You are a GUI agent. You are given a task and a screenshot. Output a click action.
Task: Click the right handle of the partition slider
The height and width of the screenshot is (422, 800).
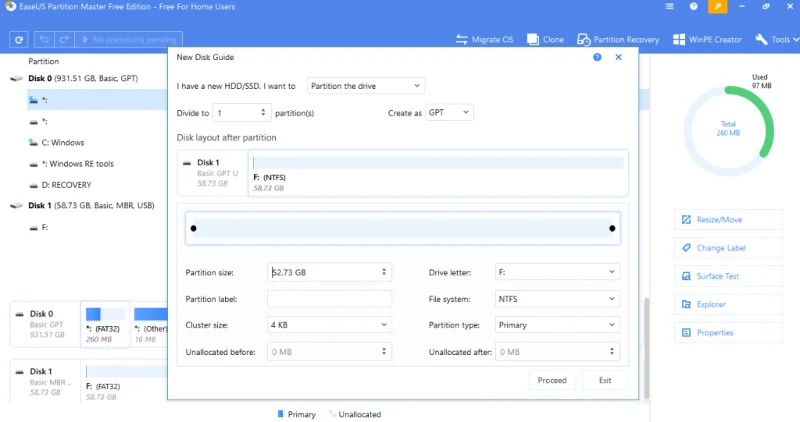(612, 228)
